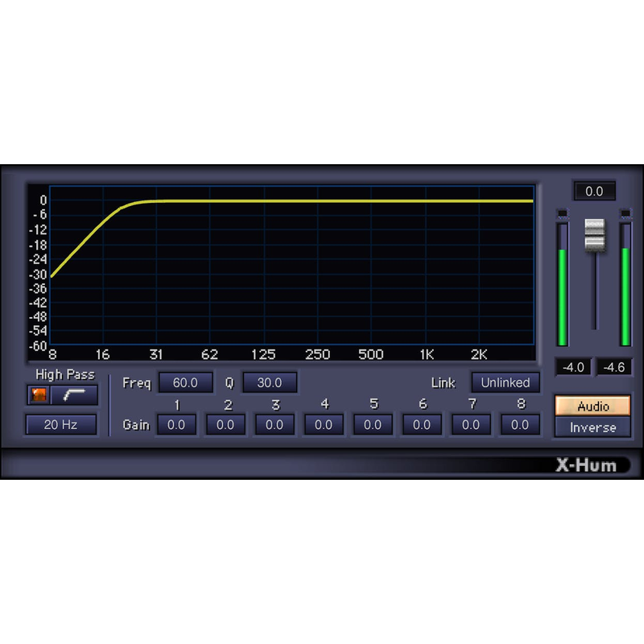The height and width of the screenshot is (644, 644).
Task: Toggle the Unlinked link mode button
Action: (x=506, y=383)
